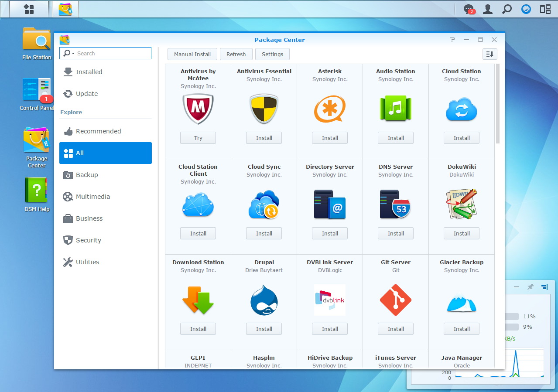Install Glacier Backup
This screenshot has height=392, width=558.
click(x=462, y=329)
